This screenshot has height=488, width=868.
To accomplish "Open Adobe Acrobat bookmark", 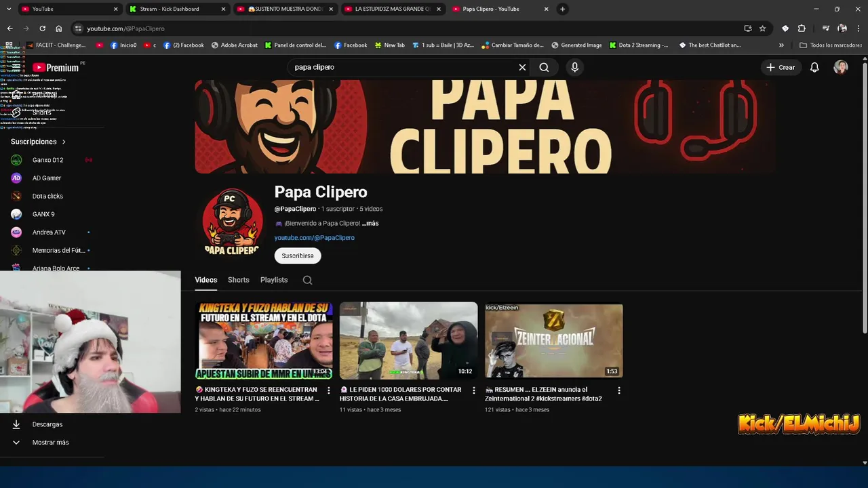I will tap(235, 45).
